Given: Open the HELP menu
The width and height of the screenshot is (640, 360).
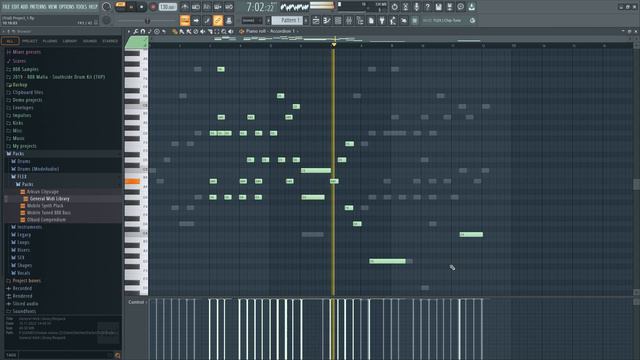Looking at the screenshot, I should (x=93, y=7).
